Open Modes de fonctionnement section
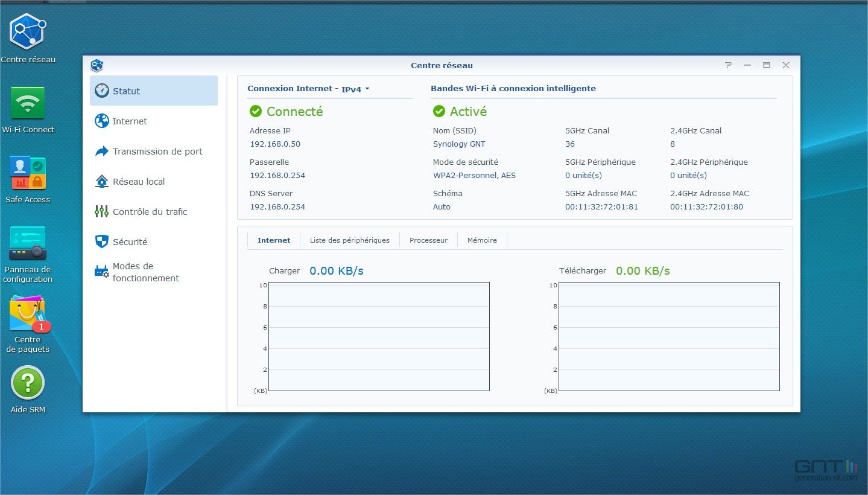Screen dimensions: 868x495 (145, 272)
